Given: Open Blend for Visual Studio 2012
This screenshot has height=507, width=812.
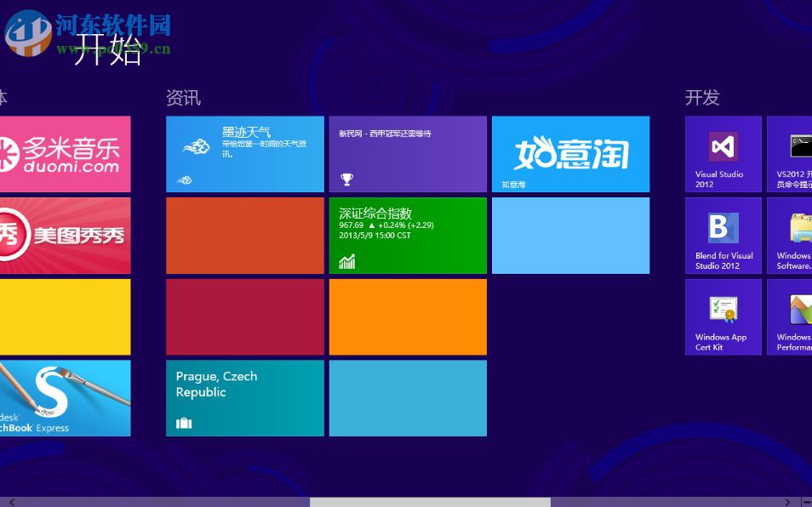Looking at the screenshot, I should coord(722,236).
